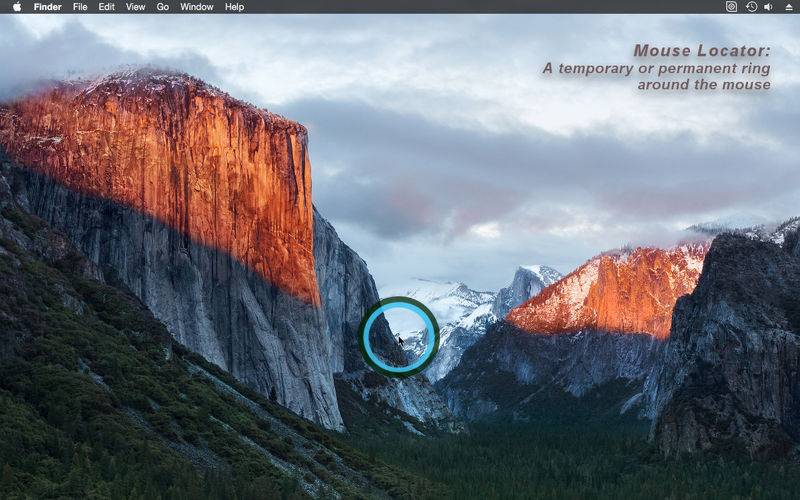Open the Go menu

pos(163,7)
